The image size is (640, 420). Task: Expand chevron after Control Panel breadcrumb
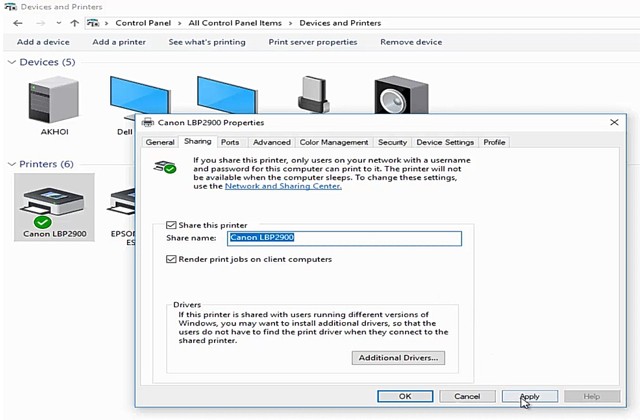180,23
